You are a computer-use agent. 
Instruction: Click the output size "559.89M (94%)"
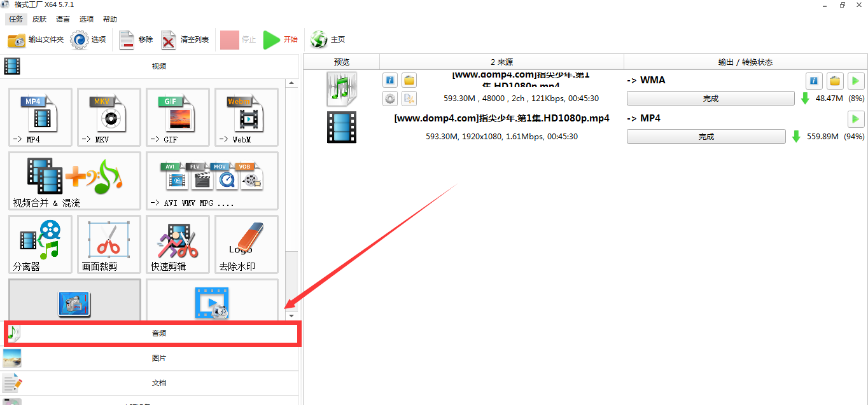click(836, 137)
